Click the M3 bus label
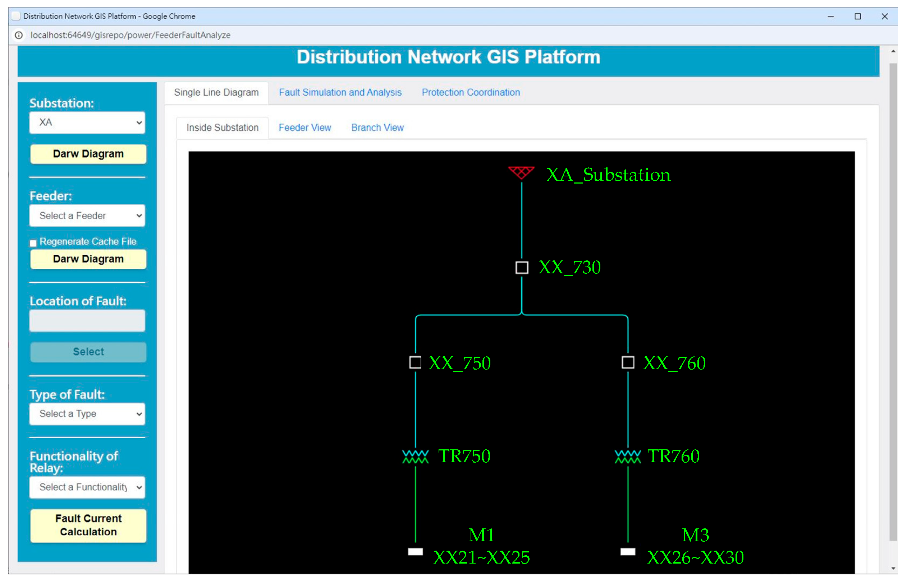This screenshot has width=907, height=588. [696, 535]
